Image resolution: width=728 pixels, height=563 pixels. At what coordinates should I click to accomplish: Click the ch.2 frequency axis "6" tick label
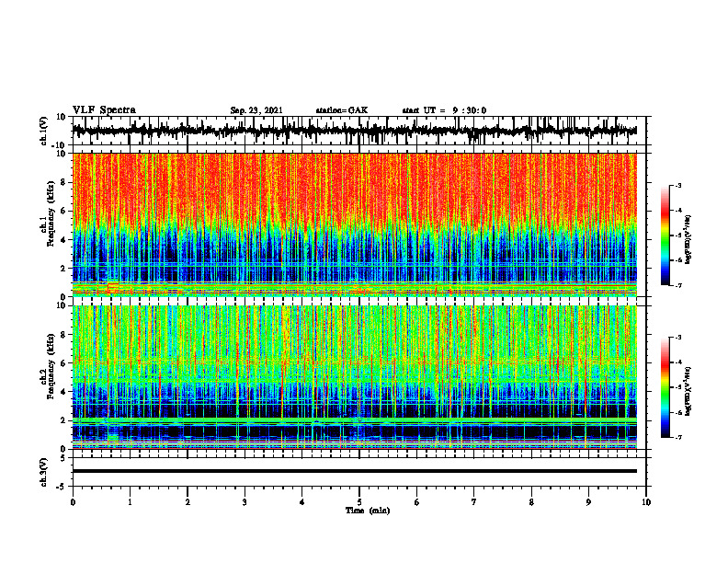(x=63, y=363)
